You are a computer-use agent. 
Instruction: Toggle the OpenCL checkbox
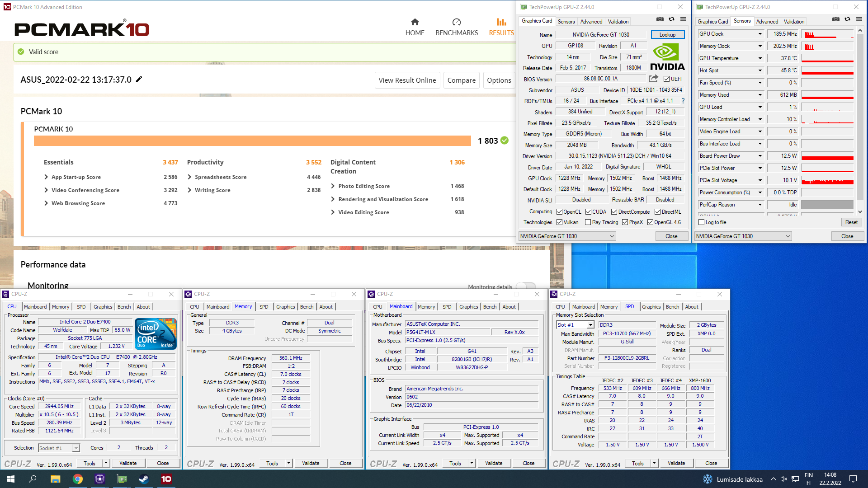(559, 212)
